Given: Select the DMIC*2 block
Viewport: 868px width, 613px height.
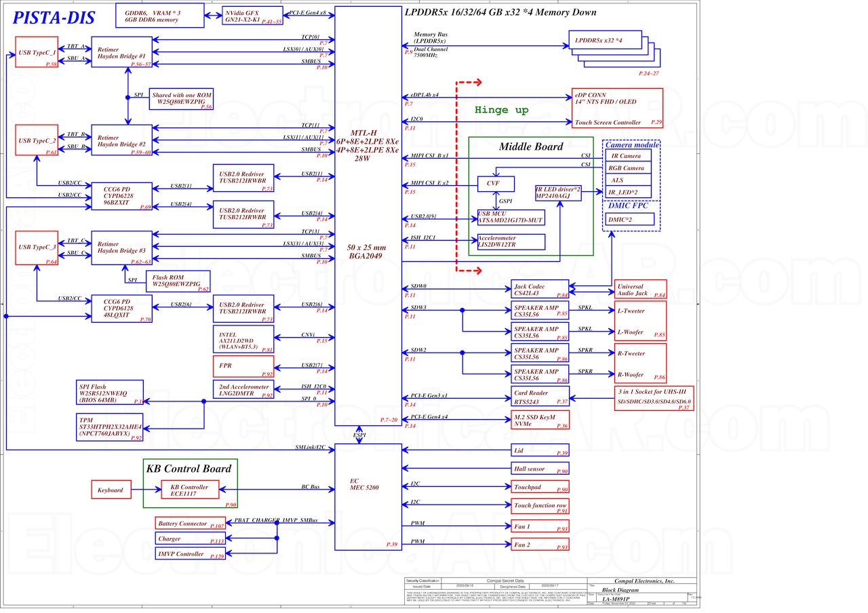Looking at the screenshot, I should [630, 219].
